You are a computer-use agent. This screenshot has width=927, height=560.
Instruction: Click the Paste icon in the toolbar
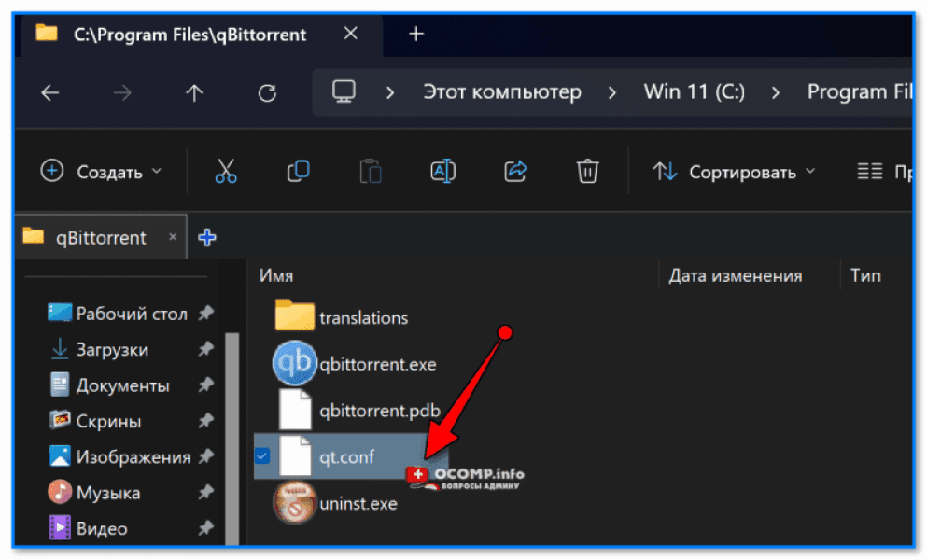pos(371,171)
